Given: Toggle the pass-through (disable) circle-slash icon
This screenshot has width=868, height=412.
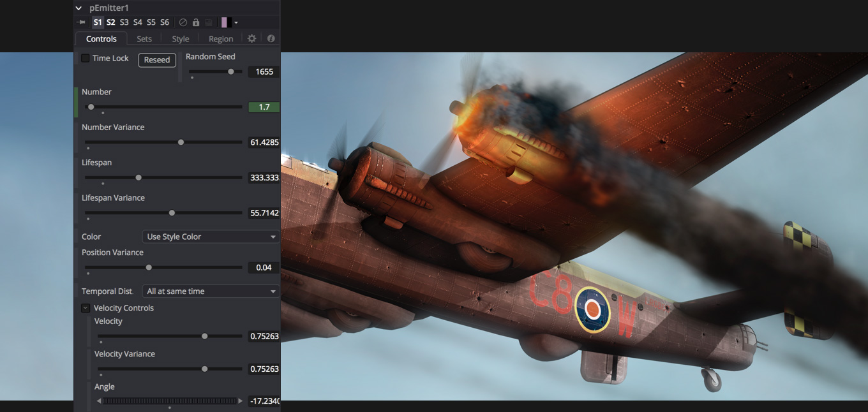Looking at the screenshot, I should pyautogui.click(x=183, y=22).
